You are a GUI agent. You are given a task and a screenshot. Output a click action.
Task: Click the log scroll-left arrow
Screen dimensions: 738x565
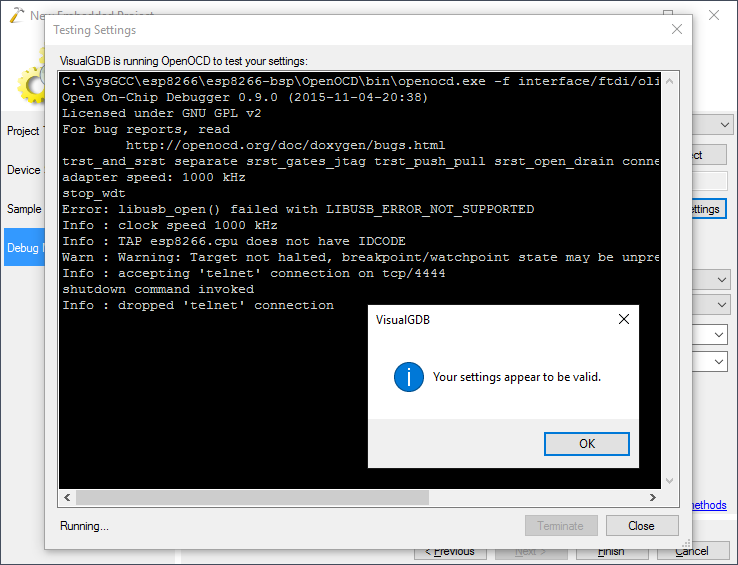tap(67, 497)
